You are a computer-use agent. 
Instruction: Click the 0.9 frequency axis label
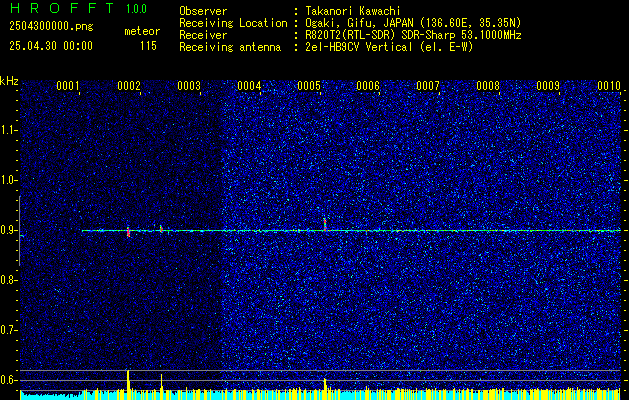coord(9,230)
